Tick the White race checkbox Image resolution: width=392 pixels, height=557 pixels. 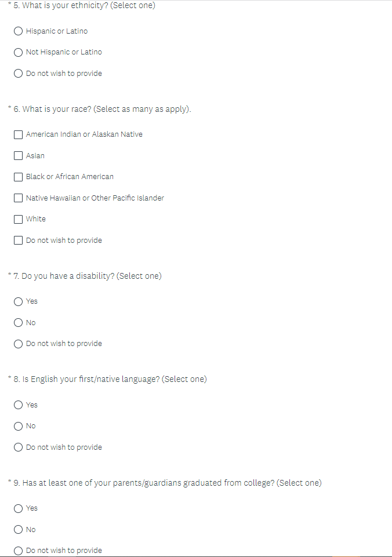coord(19,219)
